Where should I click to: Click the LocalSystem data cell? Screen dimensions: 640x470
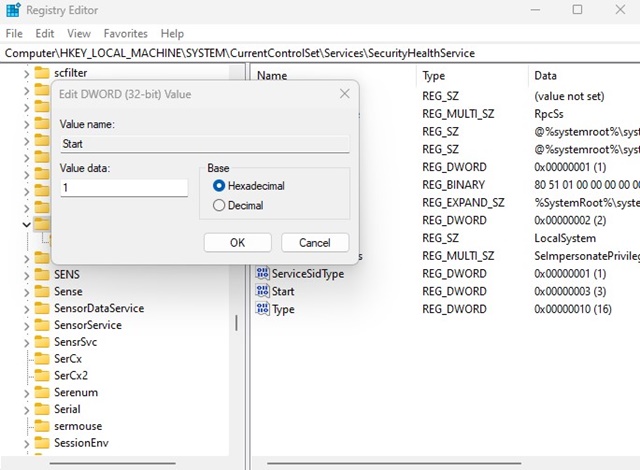click(565, 238)
